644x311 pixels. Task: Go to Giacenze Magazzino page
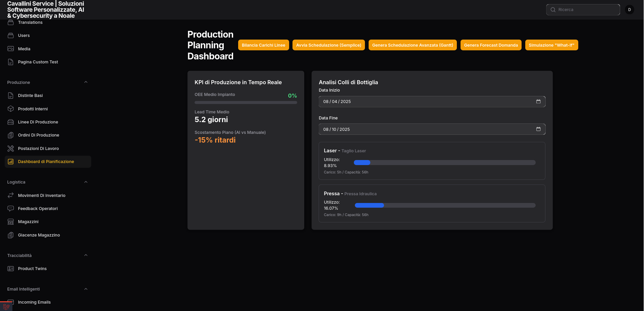coord(39,235)
